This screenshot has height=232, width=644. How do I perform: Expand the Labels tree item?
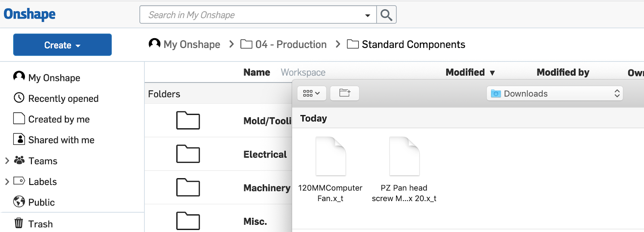click(x=7, y=182)
